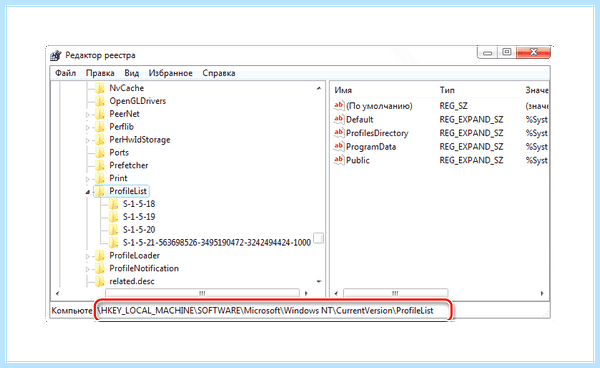
Task: Expand the ProfileNotification key
Action: pos(88,269)
